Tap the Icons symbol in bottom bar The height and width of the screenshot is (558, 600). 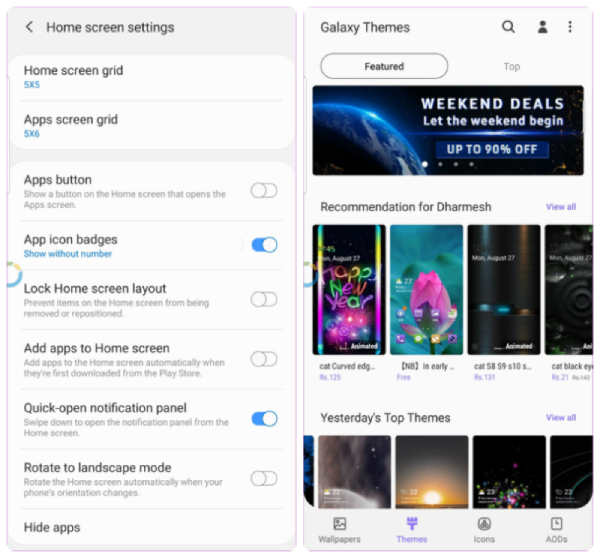[484, 524]
